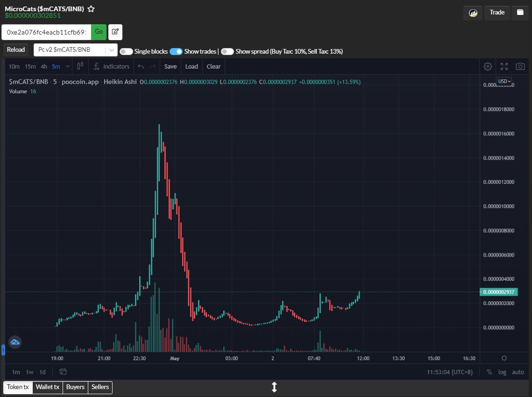The width and height of the screenshot is (532, 397).
Task: Open the wallet icon at top right
Action: 520,13
